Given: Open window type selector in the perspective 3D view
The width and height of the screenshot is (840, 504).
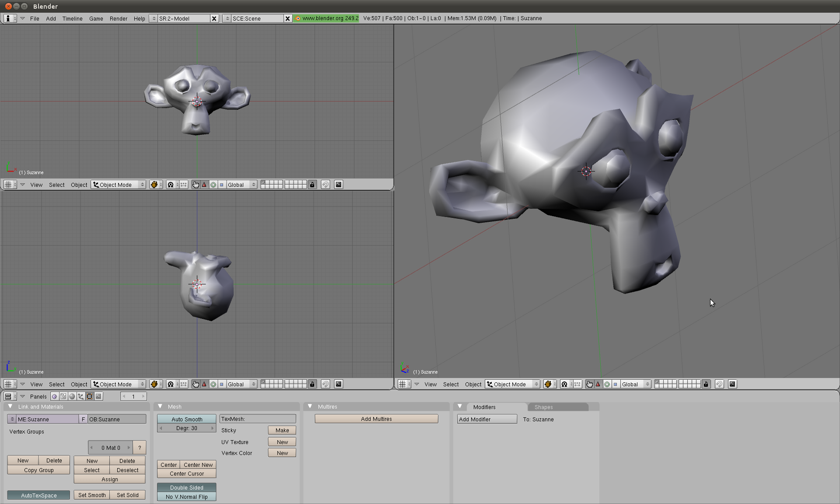Looking at the screenshot, I should click(x=404, y=384).
